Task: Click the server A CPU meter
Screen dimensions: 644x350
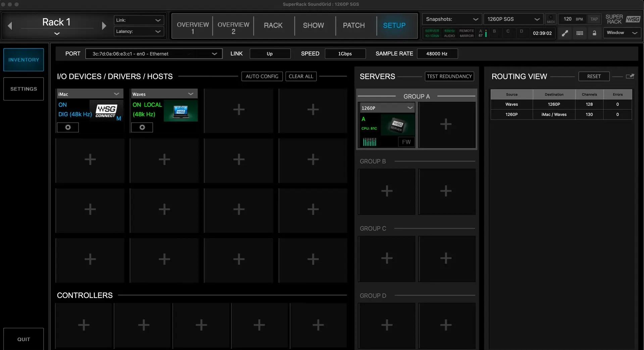Action: tap(483, 33)
